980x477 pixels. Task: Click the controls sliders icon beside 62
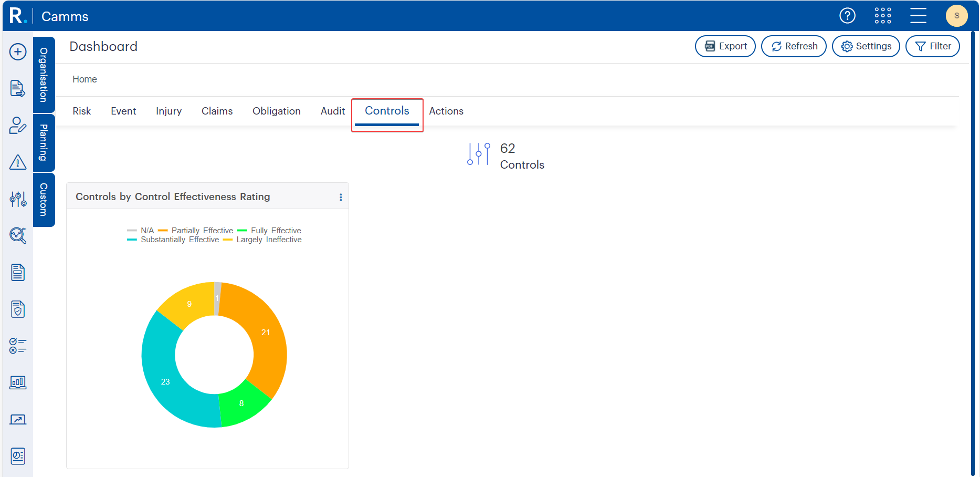pos(479,154)
